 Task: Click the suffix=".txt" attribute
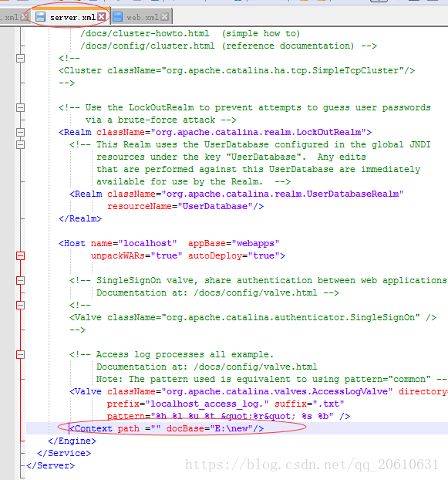pos(309,404)
